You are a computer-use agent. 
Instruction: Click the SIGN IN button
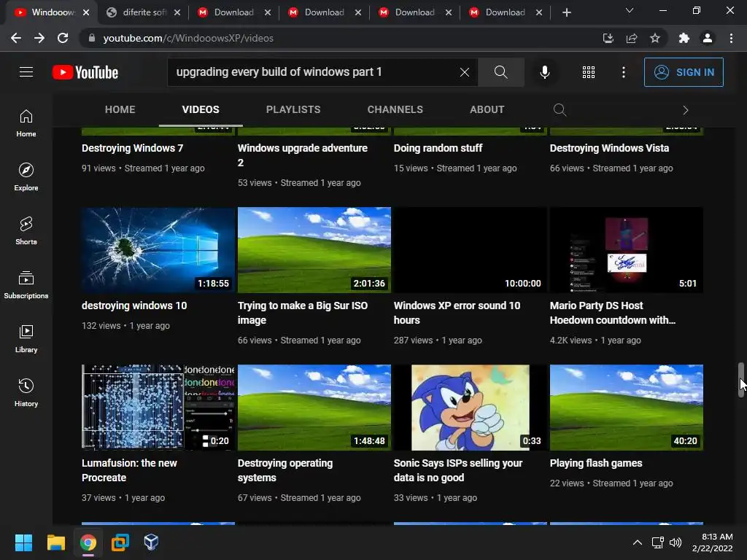pos(683,72)
